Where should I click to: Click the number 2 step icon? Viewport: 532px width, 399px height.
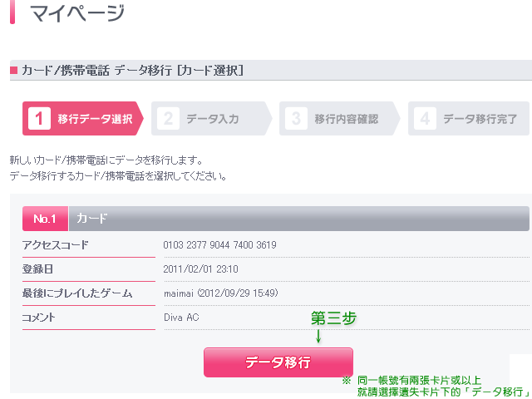click(168, 119)
